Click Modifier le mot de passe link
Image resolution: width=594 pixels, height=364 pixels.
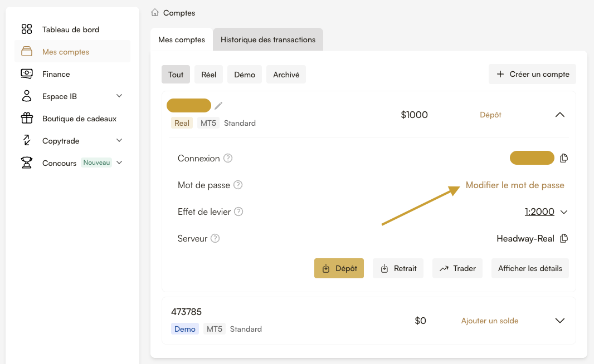515,185
